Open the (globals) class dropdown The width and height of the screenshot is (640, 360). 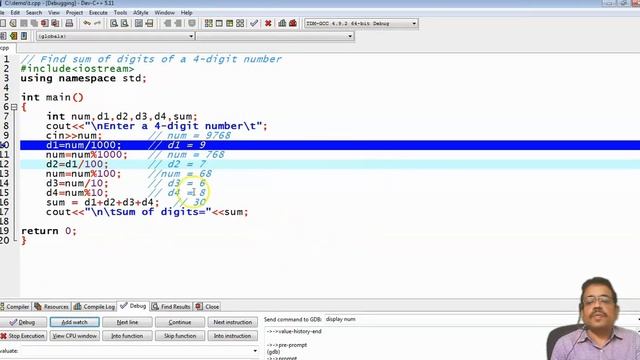[115, 36]
